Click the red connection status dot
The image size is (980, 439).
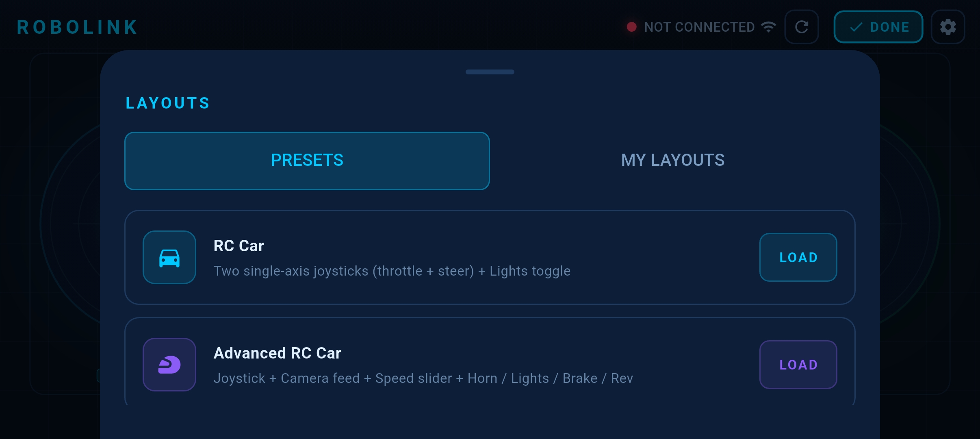point(631,27)
